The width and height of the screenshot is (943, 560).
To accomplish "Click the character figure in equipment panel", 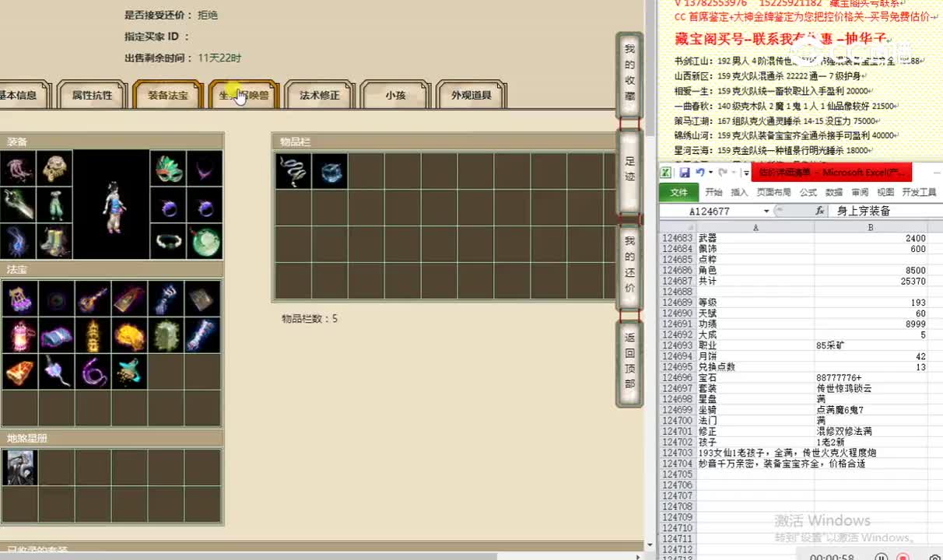I will pyautogui.click(x=112, y=208).
